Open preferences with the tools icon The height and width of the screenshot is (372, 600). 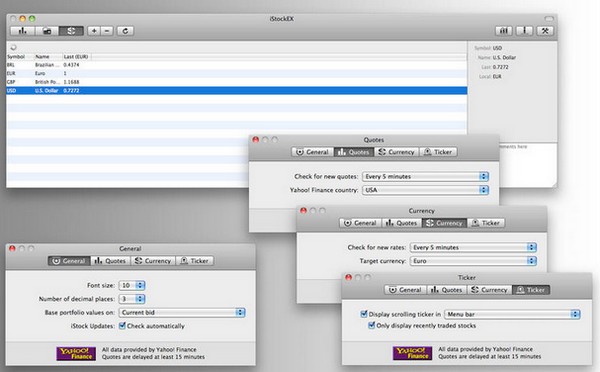pyautogui.click(x=545, y=31)
